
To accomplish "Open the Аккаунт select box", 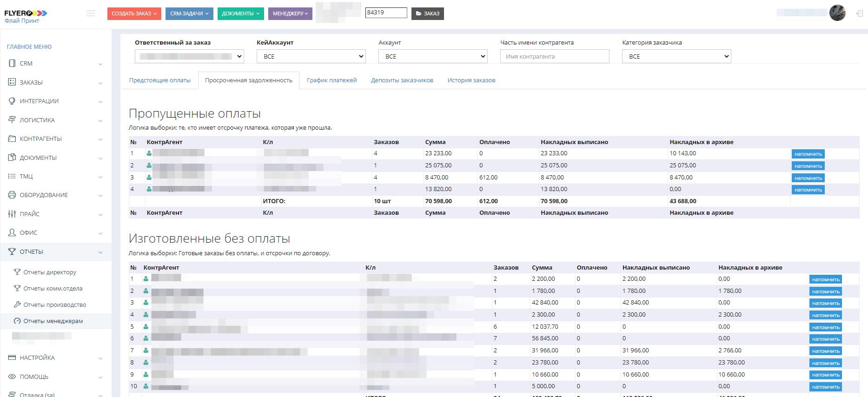I will [433, 56].
